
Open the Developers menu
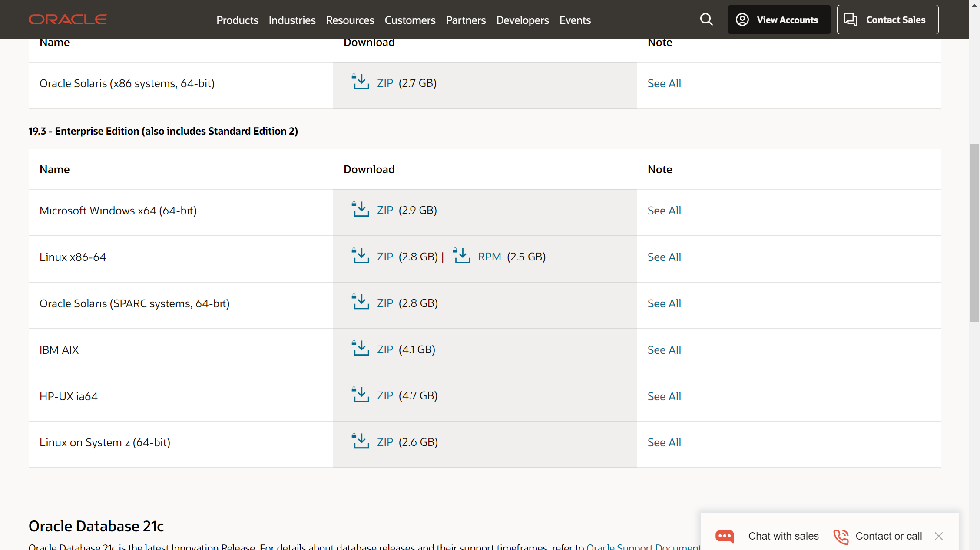522,20
